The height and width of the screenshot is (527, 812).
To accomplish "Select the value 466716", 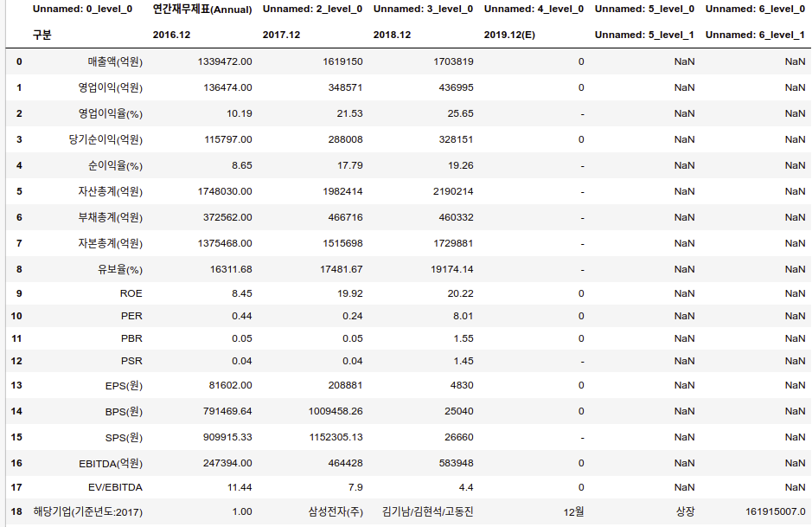I will (345, 217).
